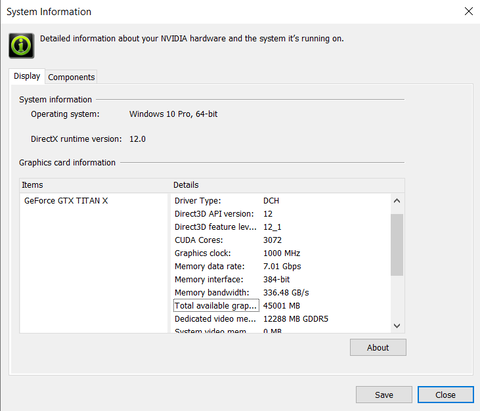Select the 'Total available grap...' row
This screenshot has height=411, width=480.
[281, 306]
